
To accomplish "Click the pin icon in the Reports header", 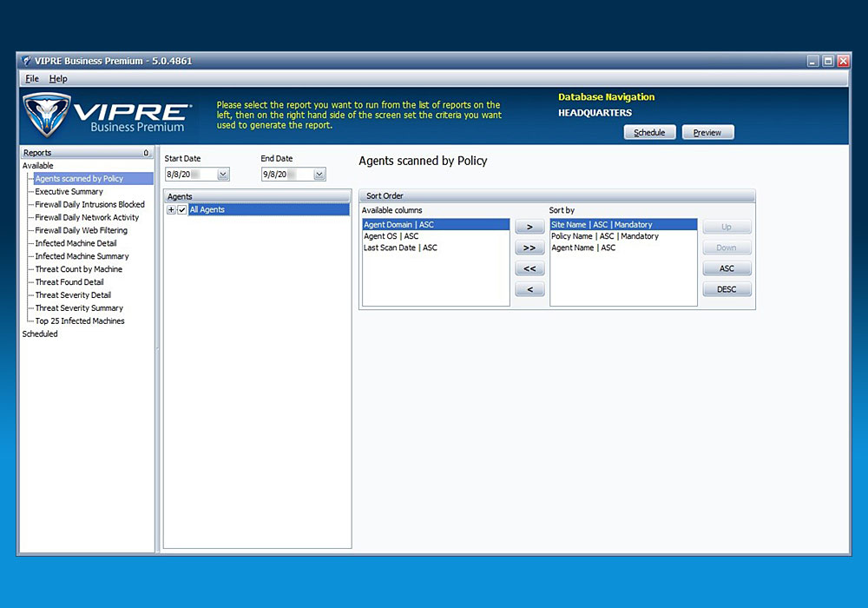I will (146, 153).
